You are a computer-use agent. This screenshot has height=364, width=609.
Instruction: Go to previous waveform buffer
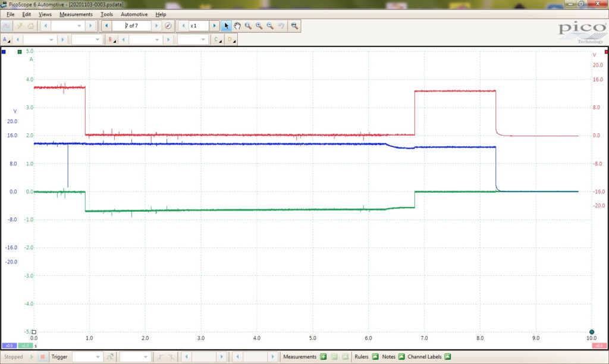[x=106, y=26]
